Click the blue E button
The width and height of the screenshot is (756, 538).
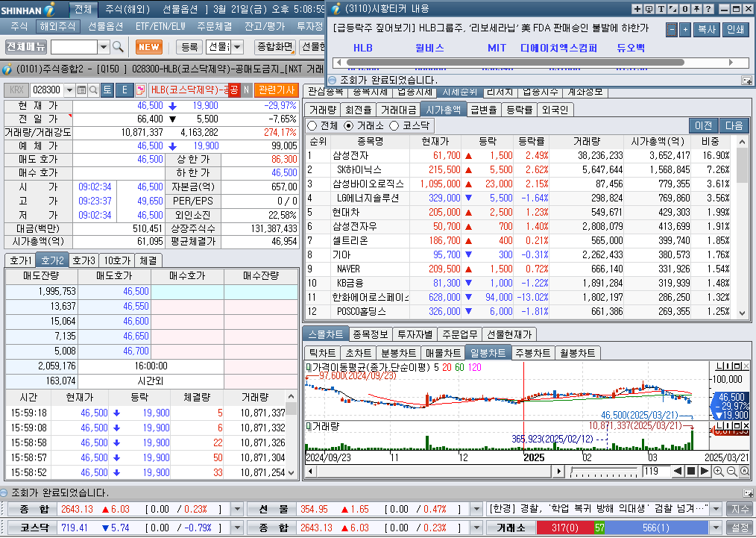125,90
